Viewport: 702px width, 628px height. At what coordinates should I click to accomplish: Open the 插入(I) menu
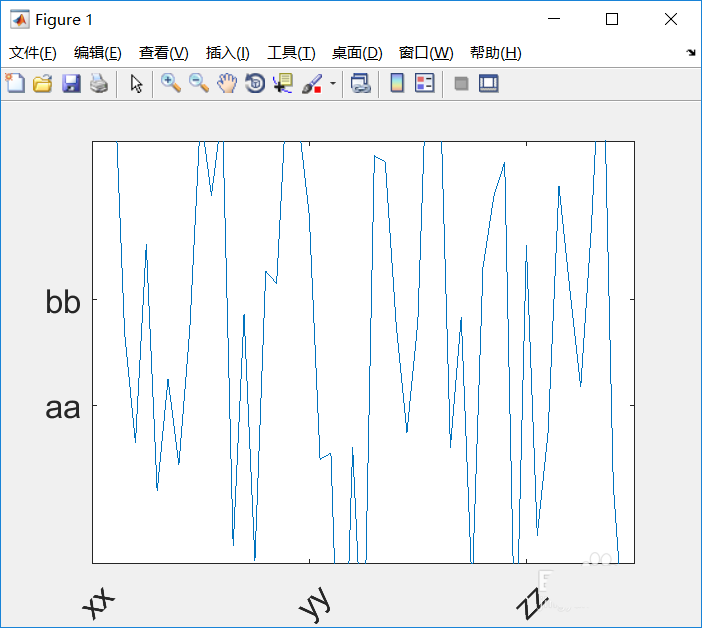[227, 53]
